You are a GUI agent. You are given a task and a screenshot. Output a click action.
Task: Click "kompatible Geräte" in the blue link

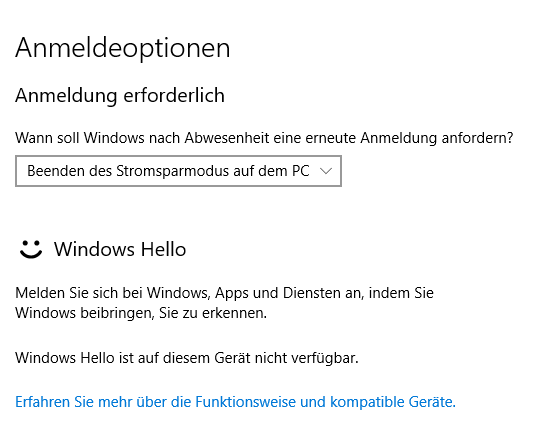(393, 402)
